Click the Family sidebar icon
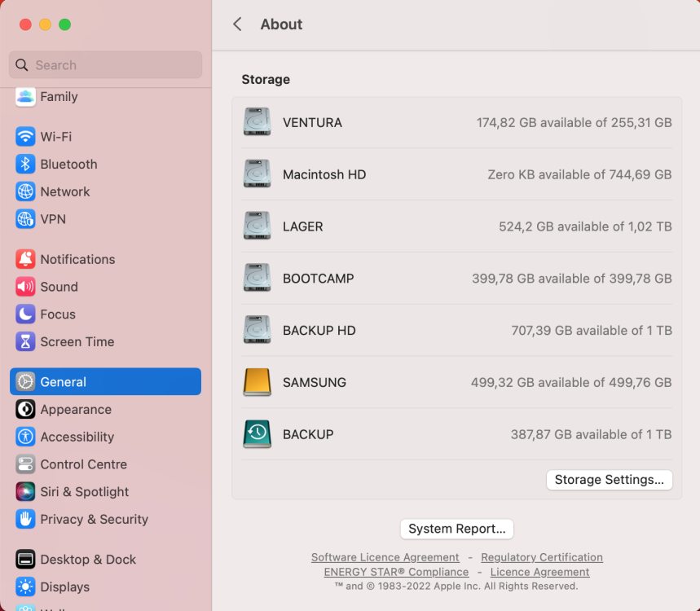 tap(25, 96)
